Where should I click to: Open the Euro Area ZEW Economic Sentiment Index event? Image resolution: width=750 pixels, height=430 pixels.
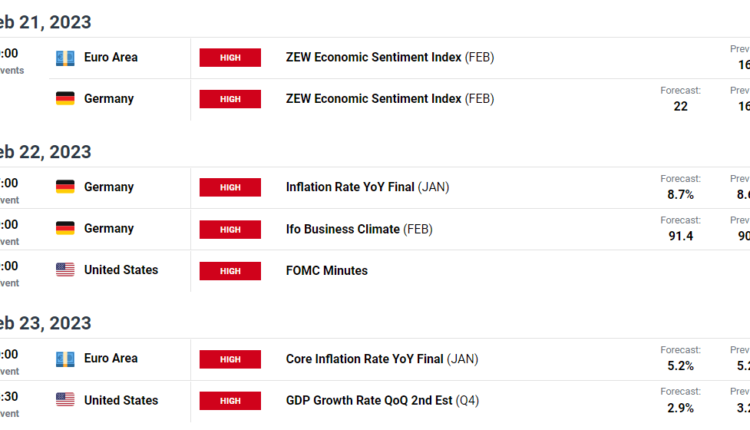[375, 57]
